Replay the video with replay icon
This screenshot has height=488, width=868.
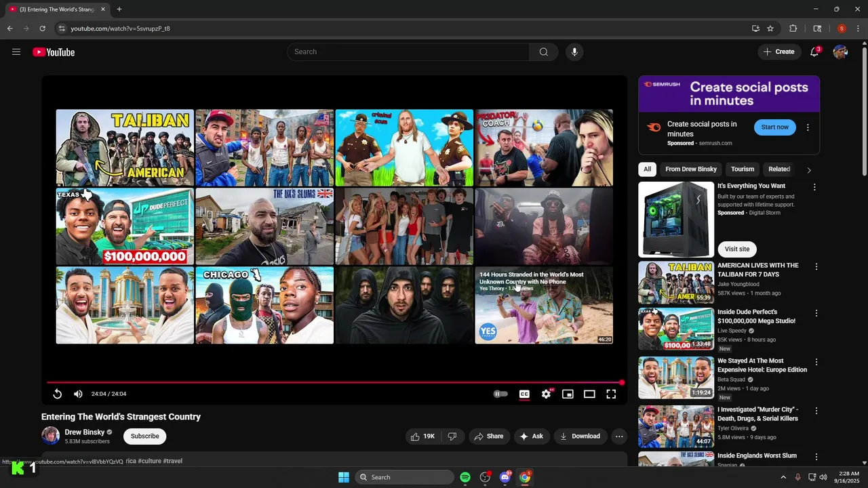point(58,394)
